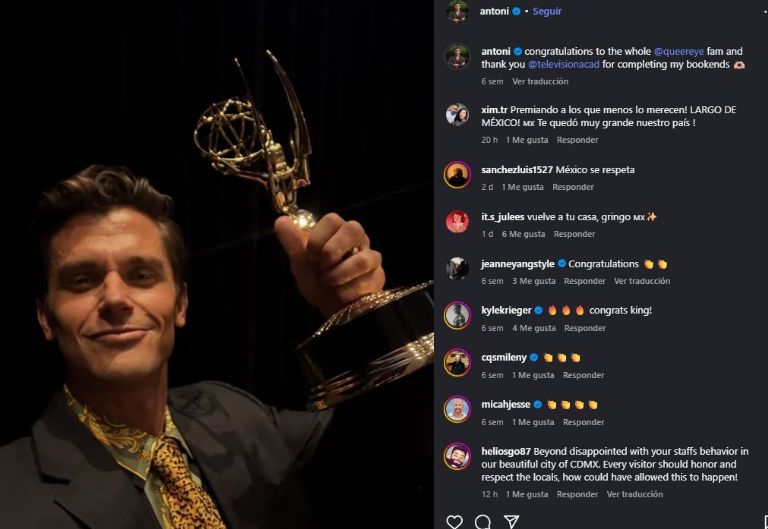Like the post with heart icon
The width and height of the screenshot is (768, 529).
pyautogui.click(x=454, y=521)
